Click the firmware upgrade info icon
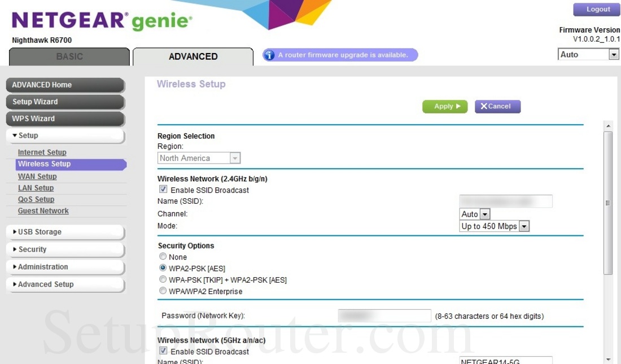This screenshot has width=621, height=364. coord(269,55)
